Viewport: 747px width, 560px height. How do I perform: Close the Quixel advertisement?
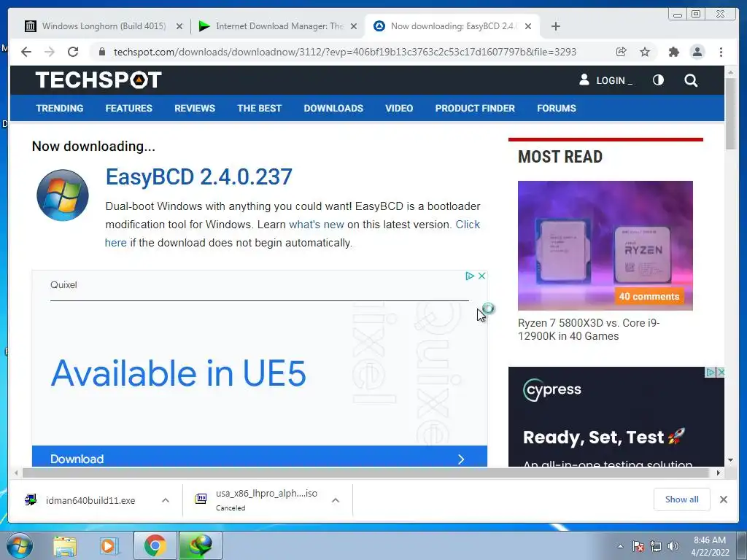(481, 276)
